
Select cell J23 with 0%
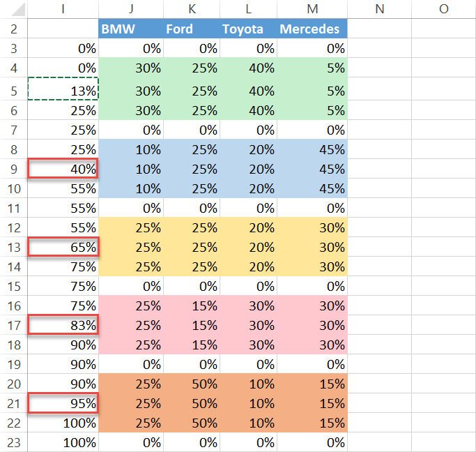point(131,442)
